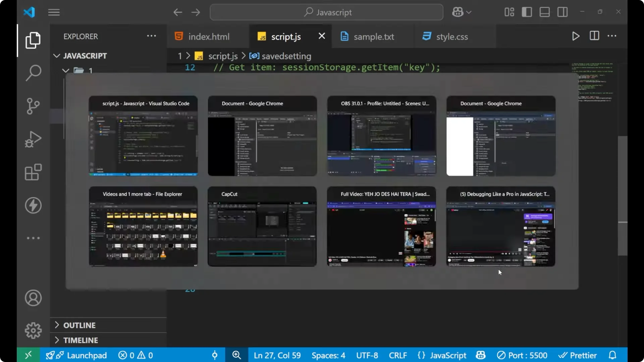Open Manage settings gear icon

33,330
